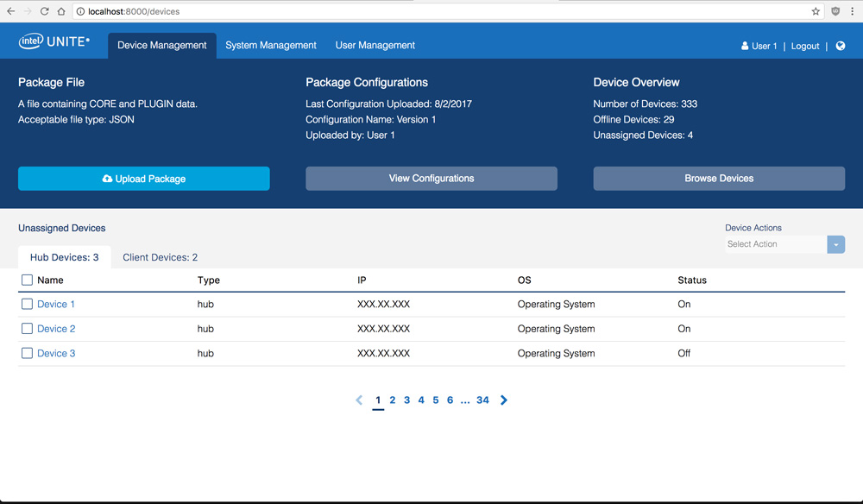This screenshot has width=863, height=504.
Task: Open the User 1 account link
Action: pyautogui.click(x=765, y=46)
